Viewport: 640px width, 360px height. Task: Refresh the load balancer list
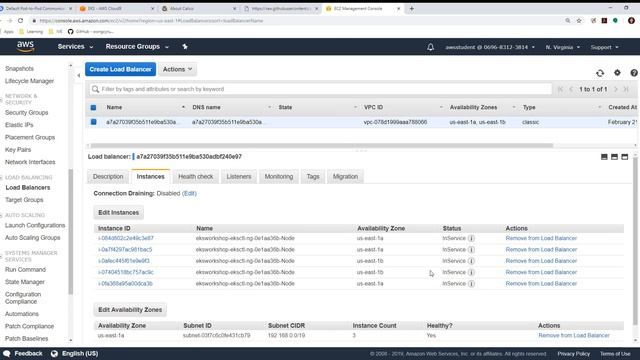(600, 73)
